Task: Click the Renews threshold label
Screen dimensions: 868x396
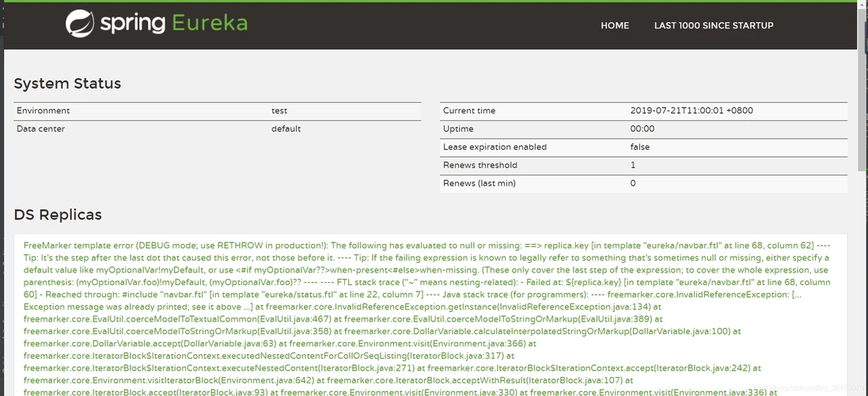Action: [480, 165]
